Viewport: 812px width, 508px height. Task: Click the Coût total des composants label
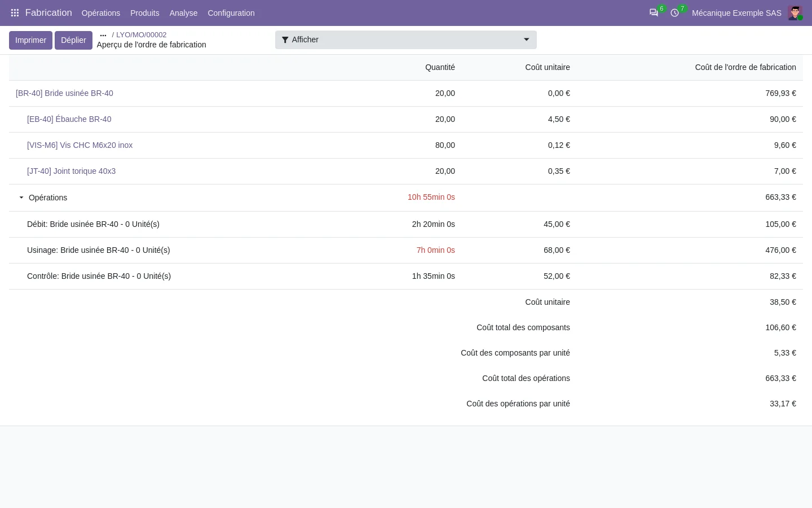coord(523,327)
